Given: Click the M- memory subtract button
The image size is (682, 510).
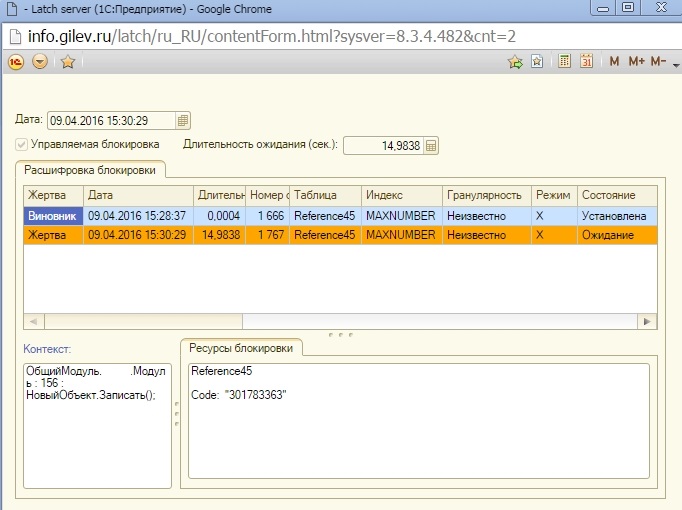Looking at the screenshot, I should click(658, 62).
